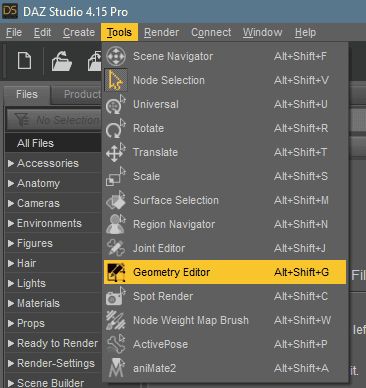Choose Joint Editor menu entry
This screenshot has width=366, height=388.
225,248
